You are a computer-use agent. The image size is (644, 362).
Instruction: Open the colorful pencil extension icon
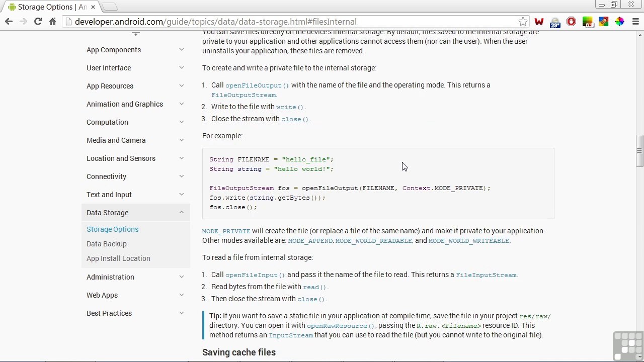pos(603,22)
